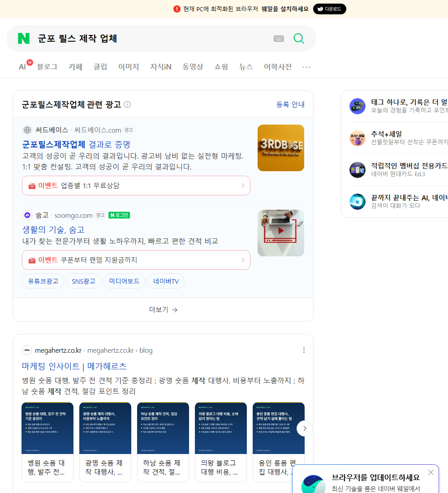
Task: Switch to the 어학사전 tab
Action: (x=278, y=67)
